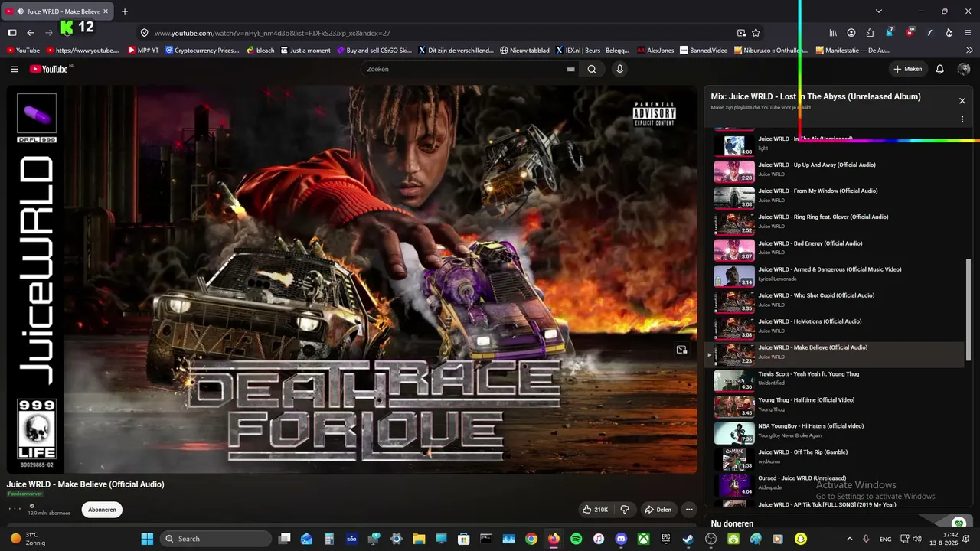Go back to the previous page

[31, 33]
